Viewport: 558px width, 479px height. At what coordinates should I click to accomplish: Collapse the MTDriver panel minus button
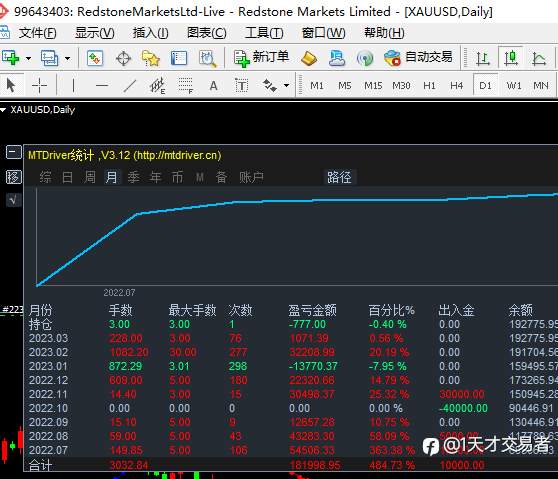(14, 152)
